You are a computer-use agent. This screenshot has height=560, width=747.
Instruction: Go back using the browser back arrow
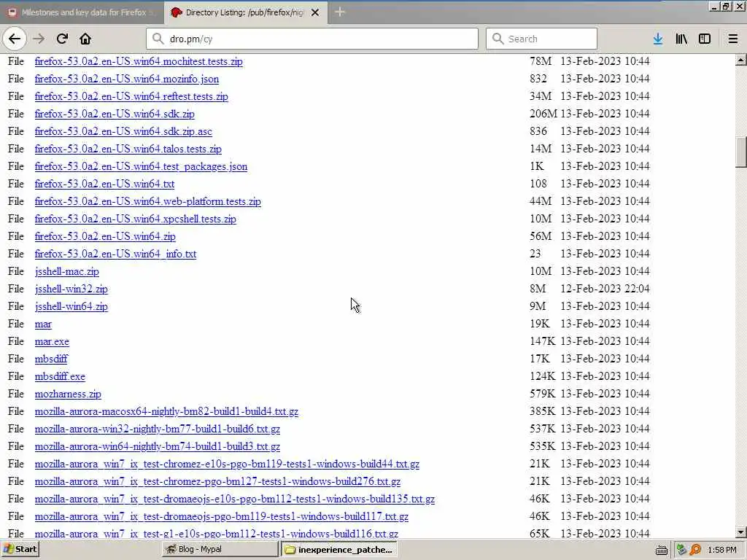click(x=15, y=39)
